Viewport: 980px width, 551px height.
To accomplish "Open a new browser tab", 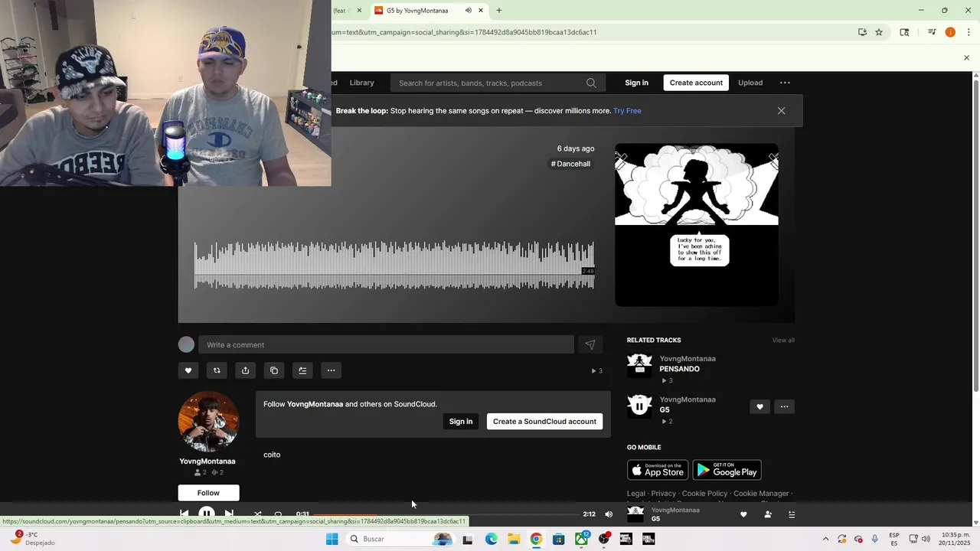I will point(499,11).
